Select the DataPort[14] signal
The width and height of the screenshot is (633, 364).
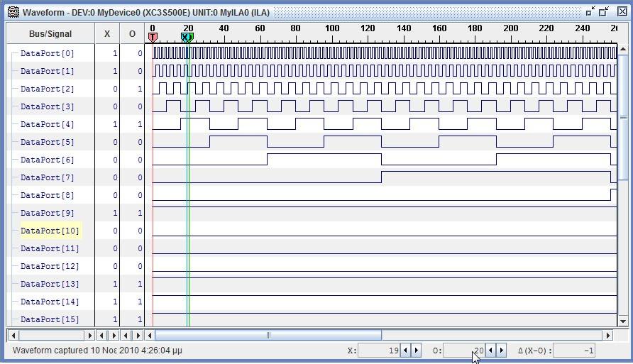(50, 302)
